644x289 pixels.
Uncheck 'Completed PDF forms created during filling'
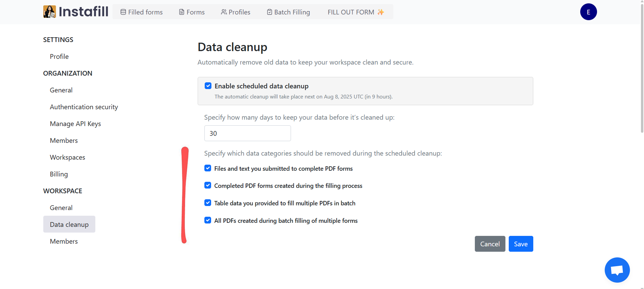[x=208, y=185]
